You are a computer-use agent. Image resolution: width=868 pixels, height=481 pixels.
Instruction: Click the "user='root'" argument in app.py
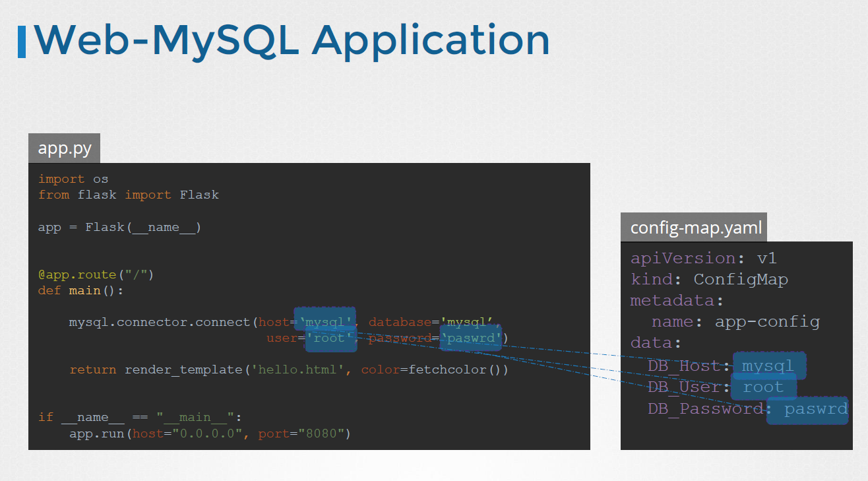click(311, 338)
